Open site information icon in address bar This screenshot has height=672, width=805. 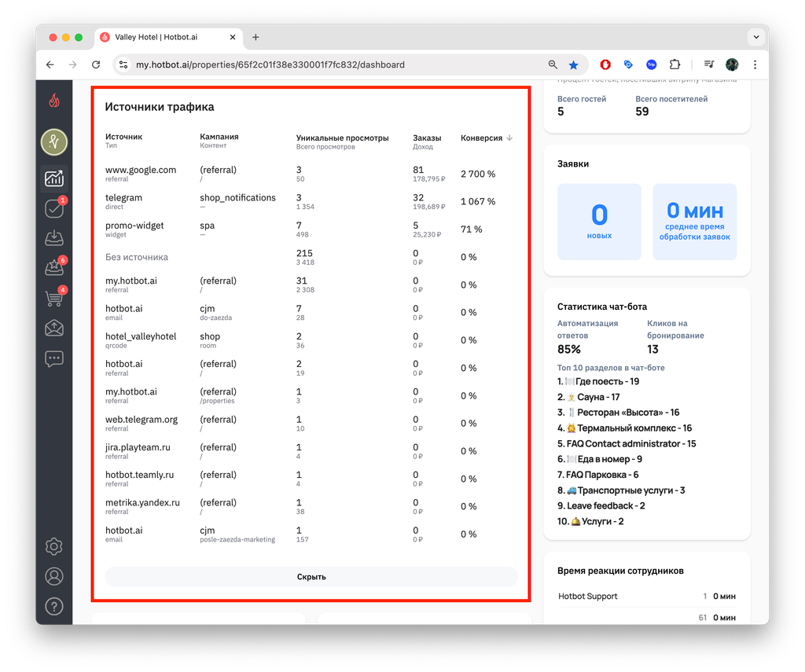tap(123, 64)
